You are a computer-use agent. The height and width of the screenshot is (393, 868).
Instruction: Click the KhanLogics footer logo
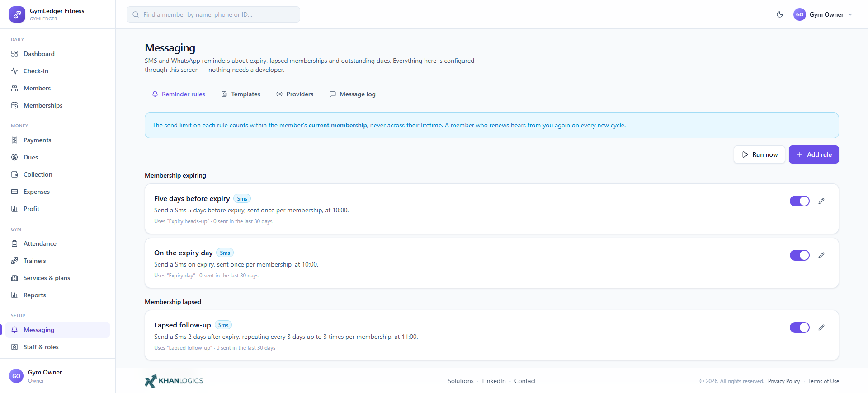[x=174, y=381]
